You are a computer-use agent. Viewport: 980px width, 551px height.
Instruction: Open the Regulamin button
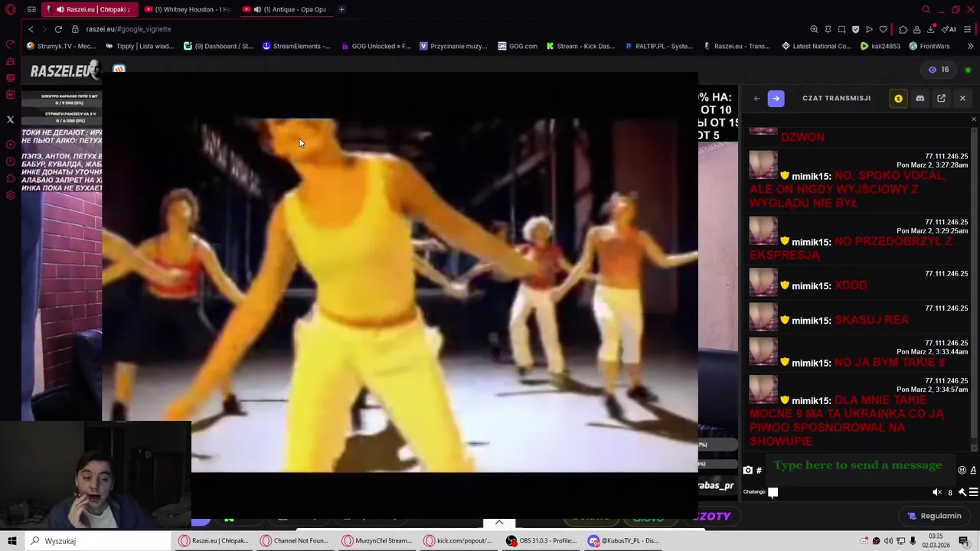934,516
